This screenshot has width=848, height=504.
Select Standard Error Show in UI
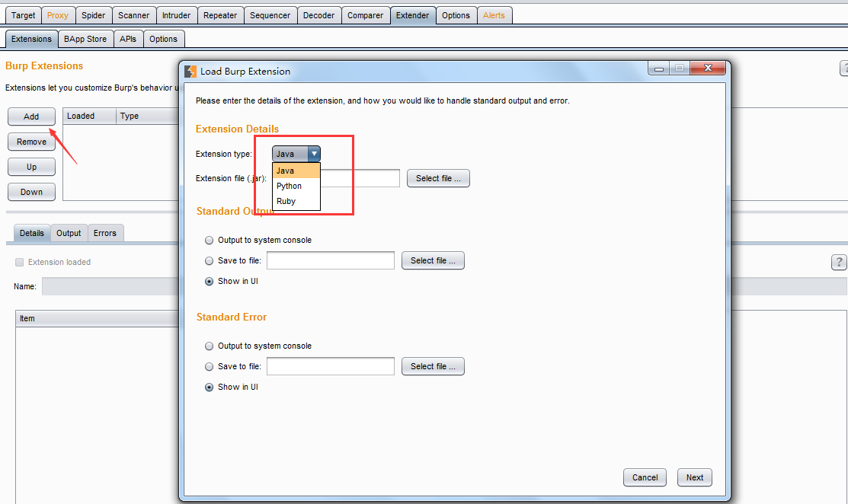pos(209,388)
